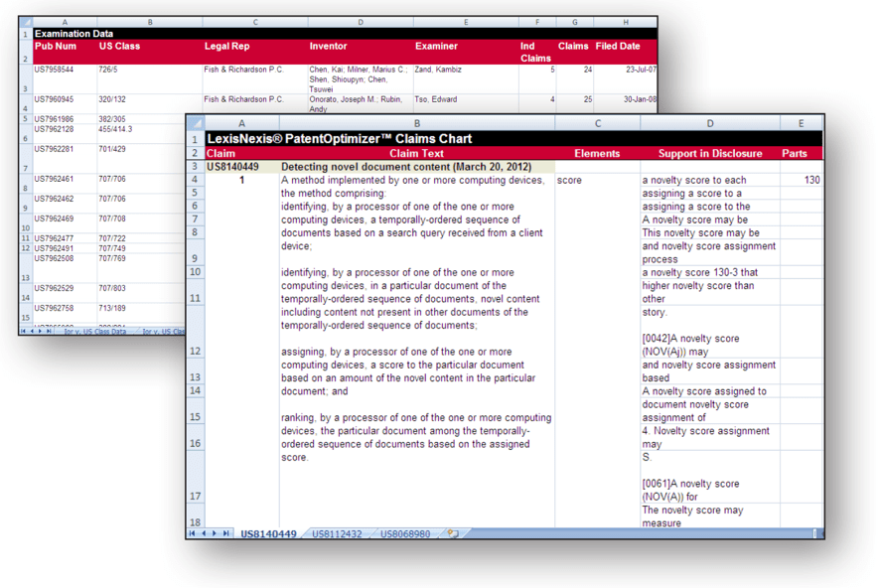Click previous sheet arrow in Claims Chart window
The image size is (879, 588).
coord(204,533)
